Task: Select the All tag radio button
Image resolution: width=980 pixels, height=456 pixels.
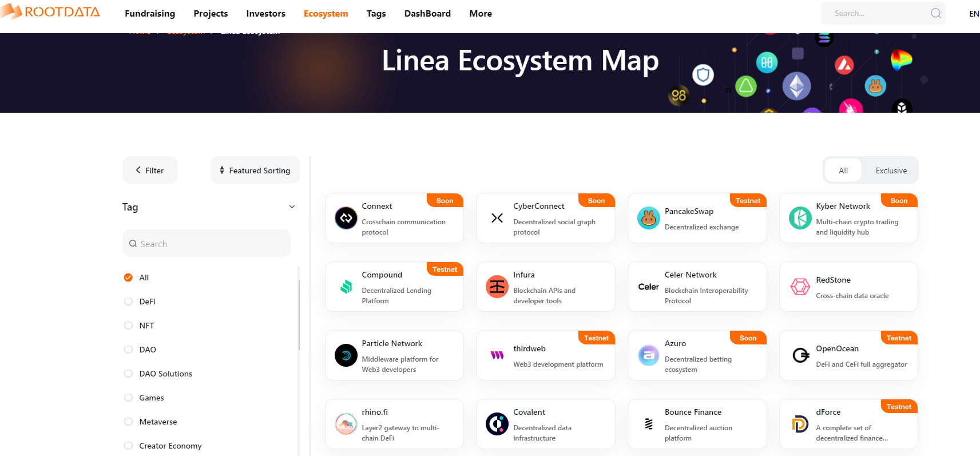Action: click(x=128, y=277)
